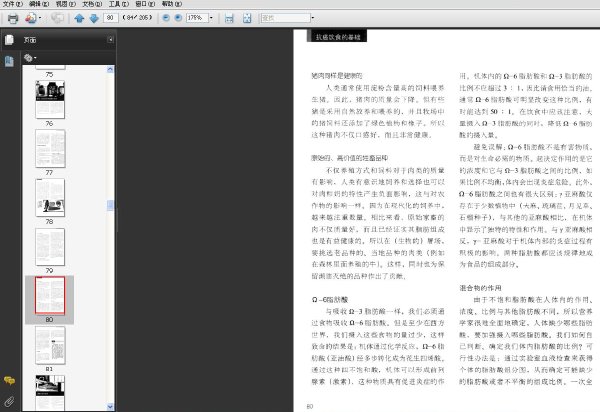This screenshot has width=600, height=412.
Task: Open the 窗口 (Window) menu
Action: 145,4
